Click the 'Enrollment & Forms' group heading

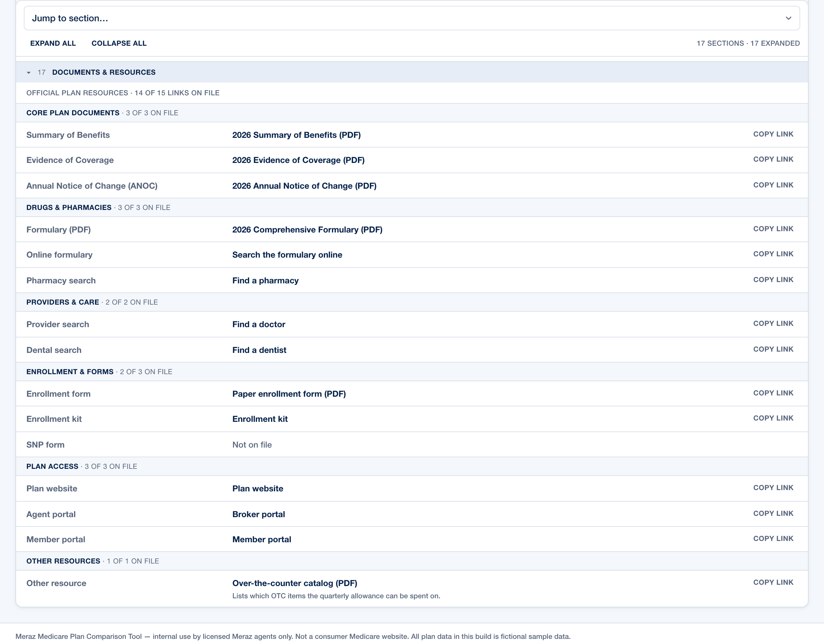tap(70, 372)
